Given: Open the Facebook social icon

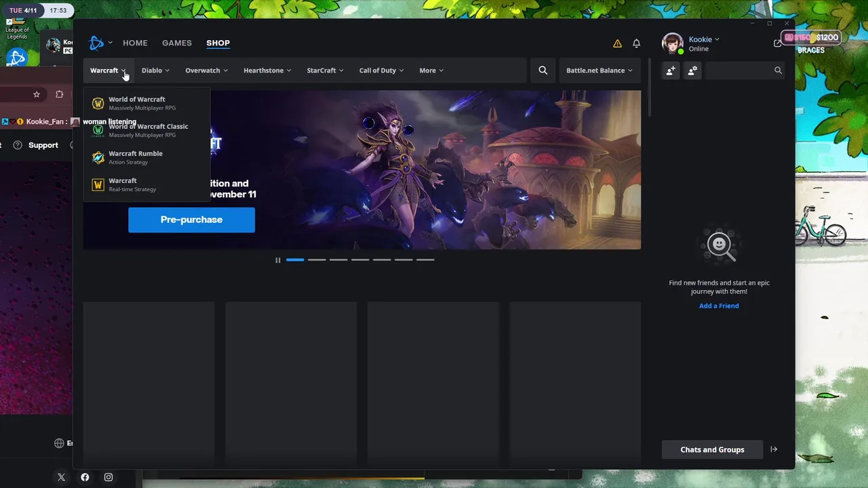Looking at the screenshot, I should (x=85, y=477).
